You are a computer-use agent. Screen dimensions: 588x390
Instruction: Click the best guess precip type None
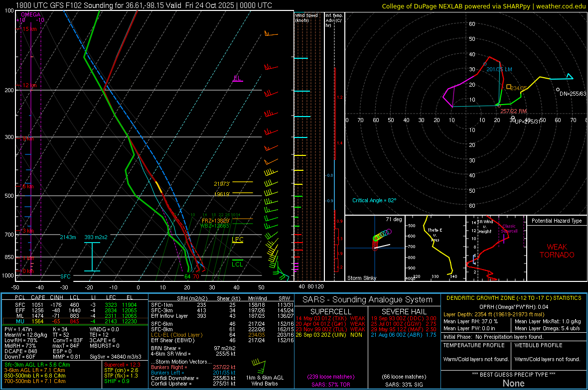[513, 383]
